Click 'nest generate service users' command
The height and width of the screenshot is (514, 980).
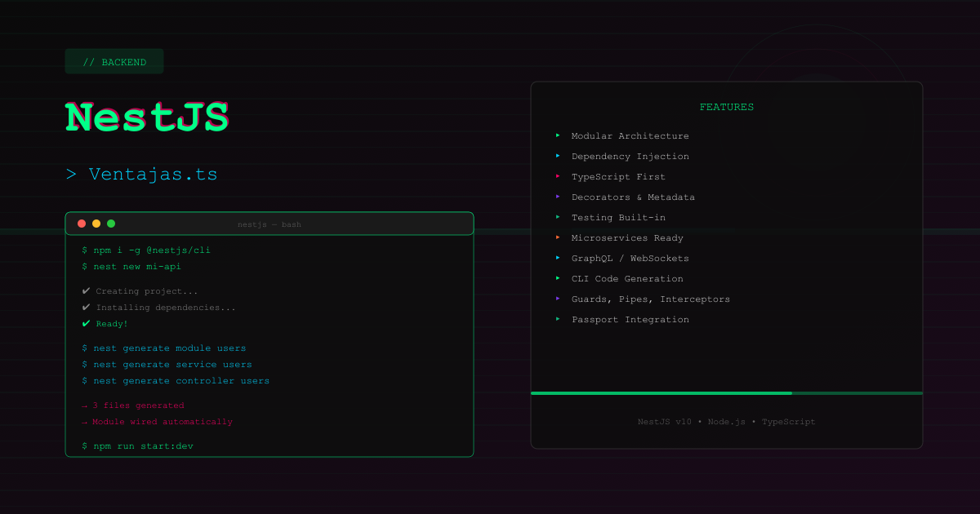pos(167,365)
